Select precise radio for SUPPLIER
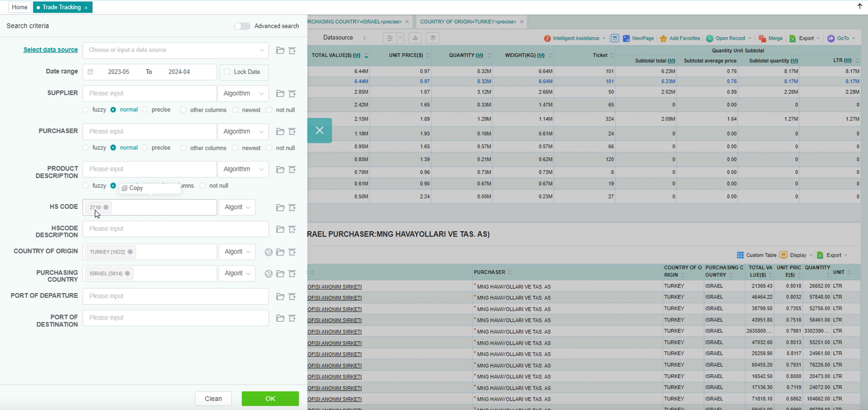Screen dimensions: 868x410 [x=145, y=110]
